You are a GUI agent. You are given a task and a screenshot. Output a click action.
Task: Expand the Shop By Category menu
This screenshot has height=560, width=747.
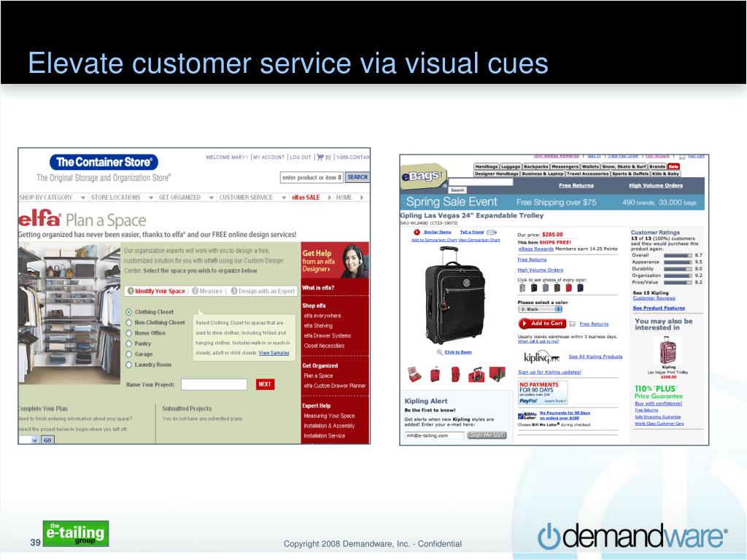point(53,197)
